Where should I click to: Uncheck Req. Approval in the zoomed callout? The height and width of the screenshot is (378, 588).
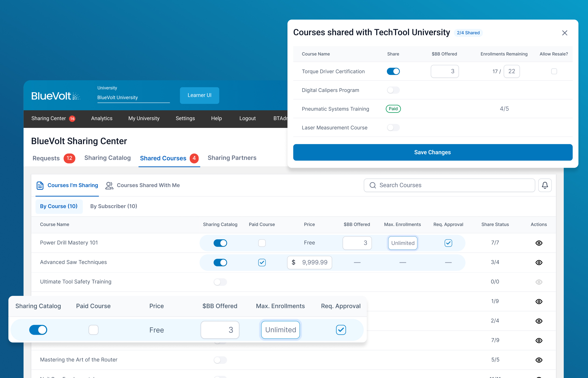pyautogui.click(x=341, y=330)
